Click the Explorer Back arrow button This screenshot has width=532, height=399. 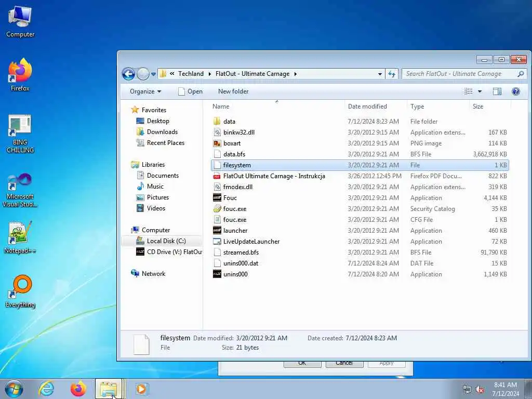pyautogui.click(x=129, y=74)
